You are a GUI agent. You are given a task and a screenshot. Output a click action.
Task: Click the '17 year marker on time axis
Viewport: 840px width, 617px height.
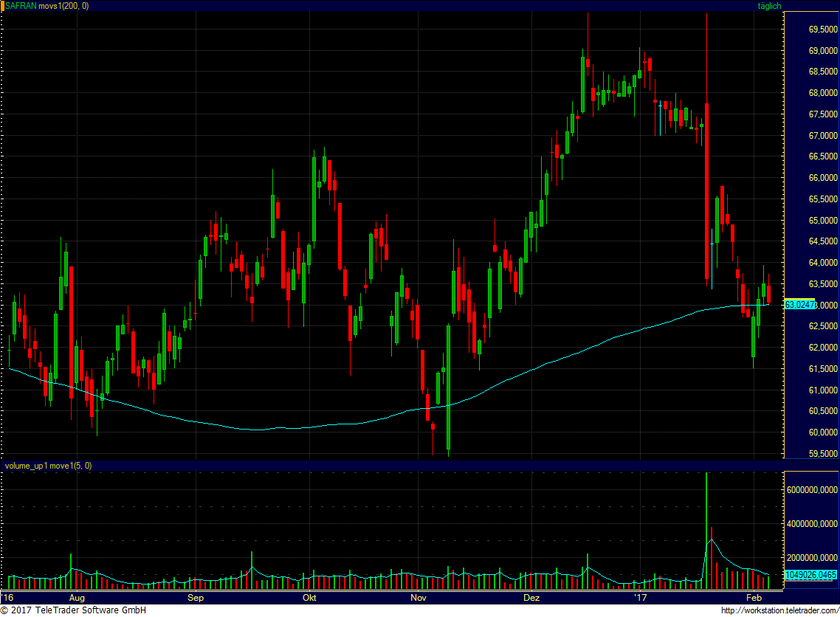(x=641, y=598)
